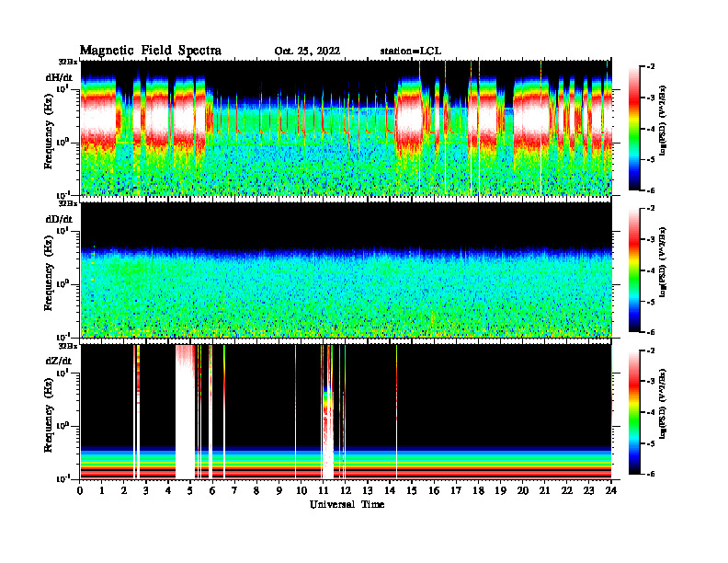
Task: Click hour tick label '23' on time axis
Action: coord(588,491)
